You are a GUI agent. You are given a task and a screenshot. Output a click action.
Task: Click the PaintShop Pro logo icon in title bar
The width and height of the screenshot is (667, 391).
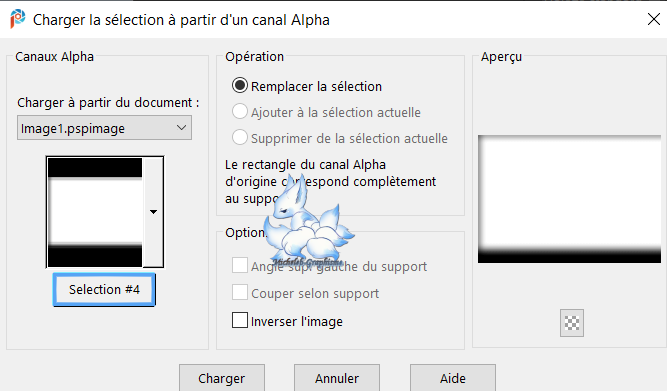(x=17, y=19)
